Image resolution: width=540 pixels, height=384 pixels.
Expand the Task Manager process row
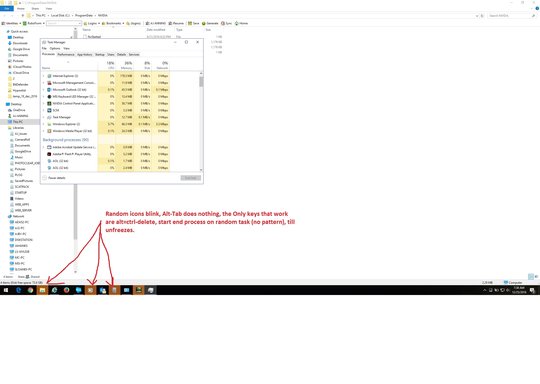(44, 117)
